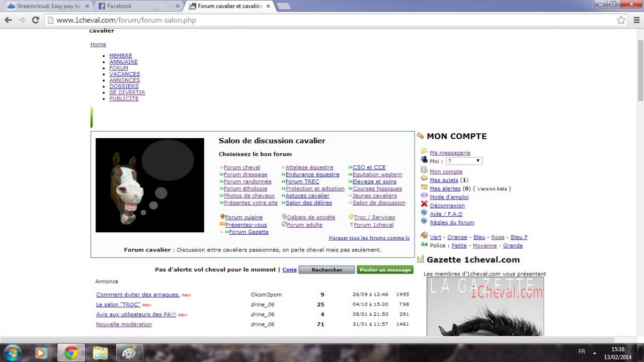Click the red X icon beside Déconnexion
This screenshot has height=362, width=644.
tap(424, 204)
